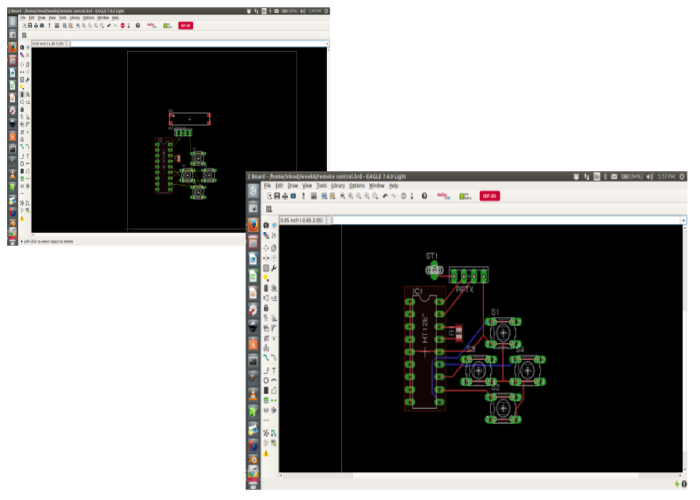700x500 pixels.
Task: Select the Change wrench tool in front window
Action: (x=274, y=268)
